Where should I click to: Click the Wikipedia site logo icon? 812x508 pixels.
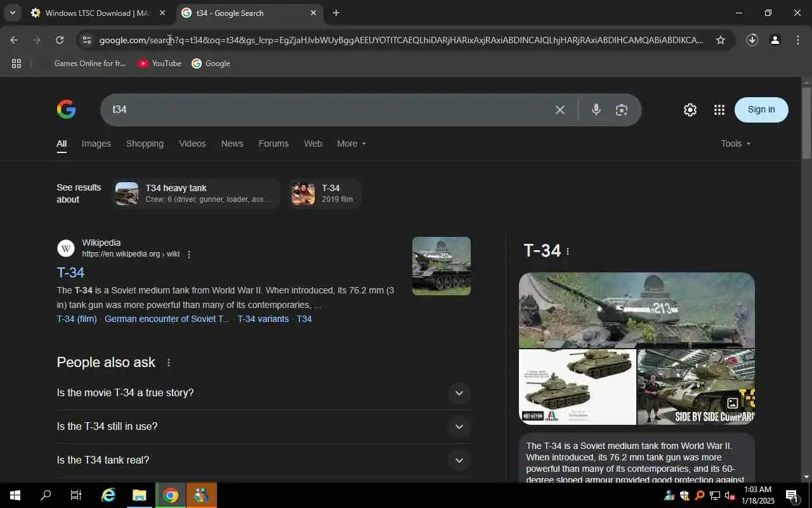point(66,248)
